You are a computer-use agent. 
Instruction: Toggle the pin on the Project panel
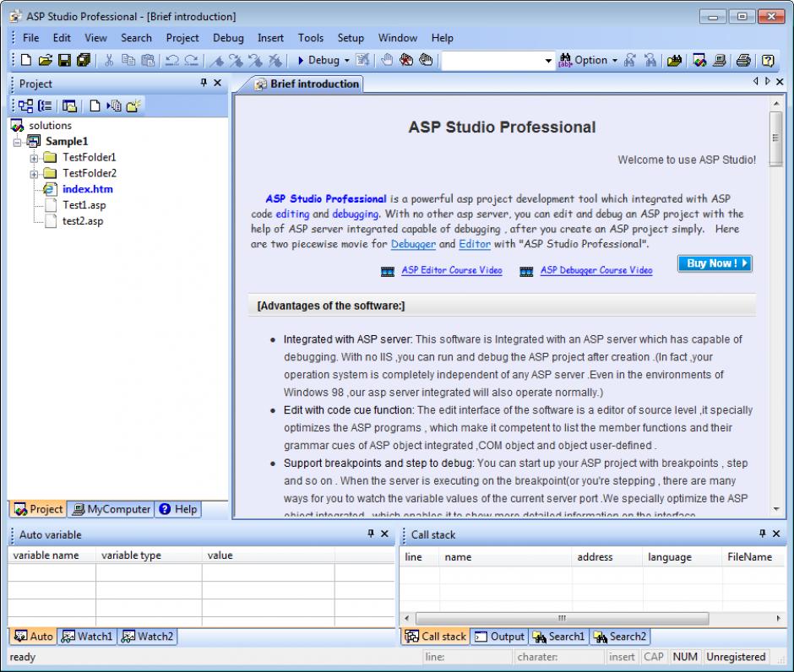click(204, 83)
